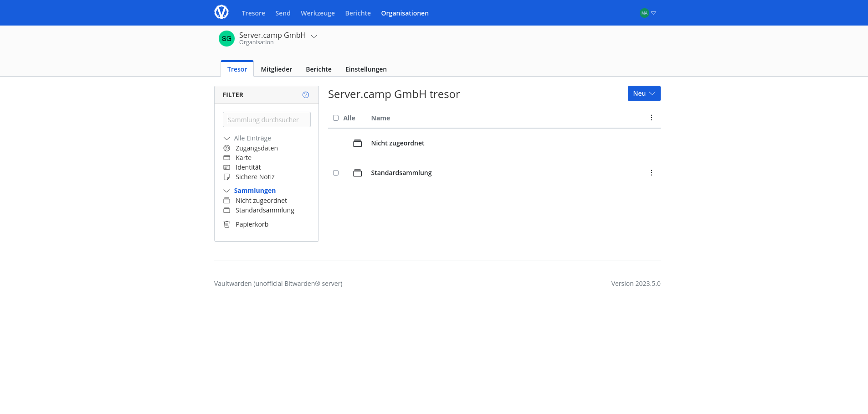Click the Identität ID card icon
The image size is (868, 414).
pos(226,167)
